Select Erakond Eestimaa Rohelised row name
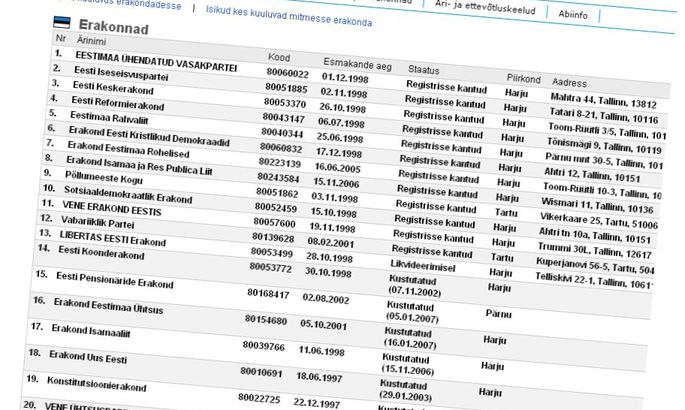 tap(128, 149)
